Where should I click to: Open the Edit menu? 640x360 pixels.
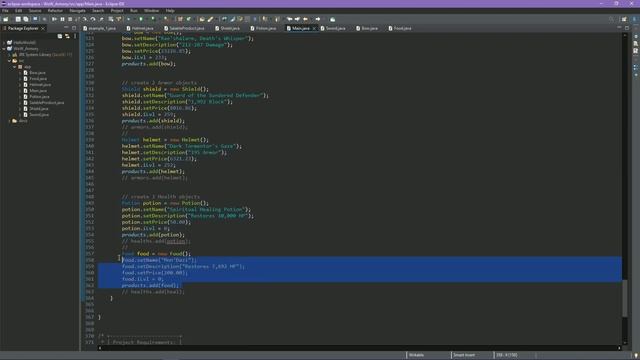(x=19, y=11)
